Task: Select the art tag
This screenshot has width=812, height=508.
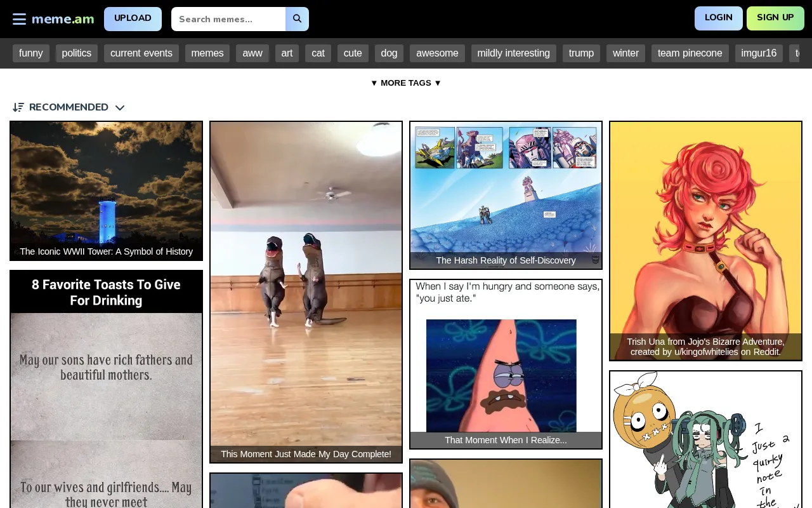Action: click(x=287, y=53)
